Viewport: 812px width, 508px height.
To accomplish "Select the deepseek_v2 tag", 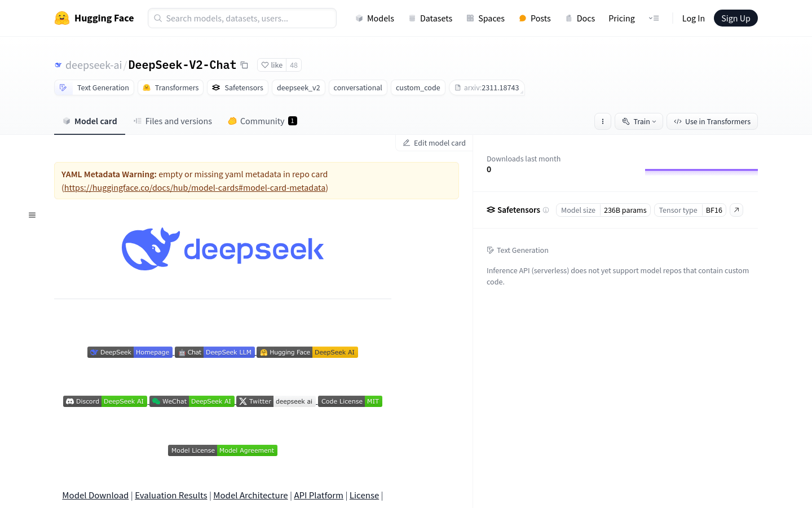I will pyautogui.click(x=298, y=87).
